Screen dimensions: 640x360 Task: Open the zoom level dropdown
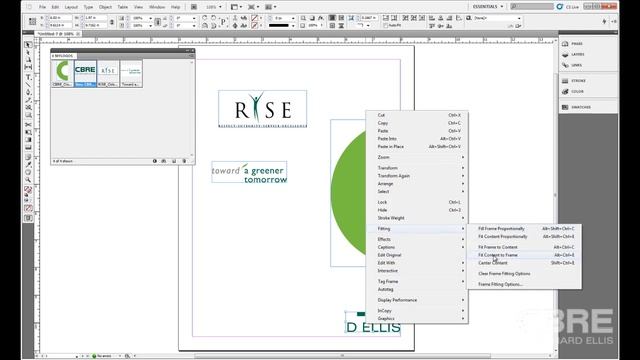220,7
